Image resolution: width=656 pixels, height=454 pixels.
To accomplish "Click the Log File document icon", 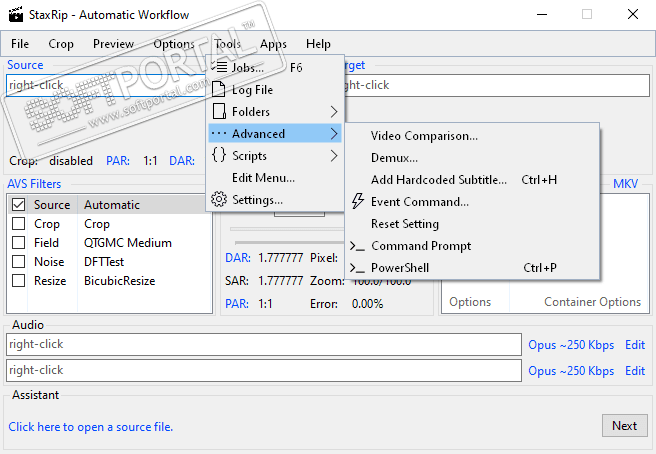I will 219,90.
